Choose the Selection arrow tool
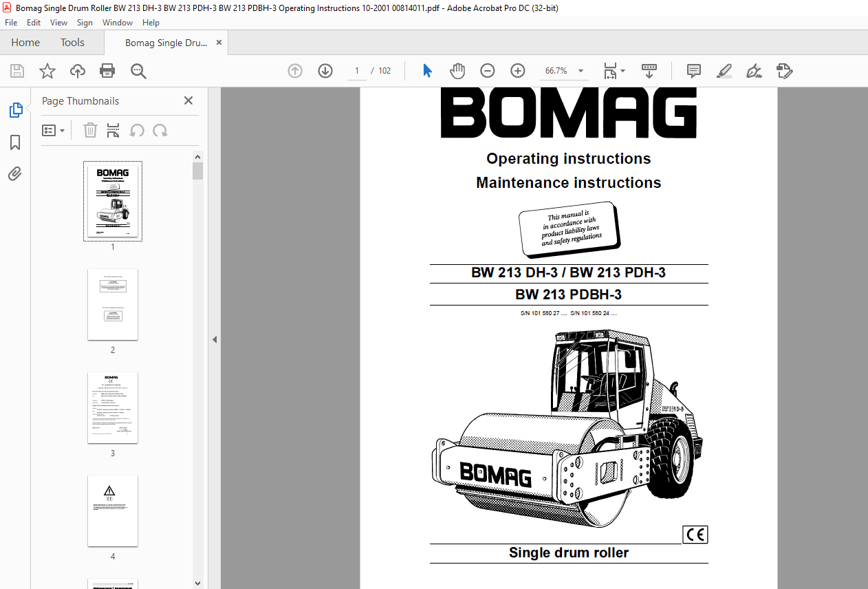Screen dimensions: 868x589 tap(428, 71)
